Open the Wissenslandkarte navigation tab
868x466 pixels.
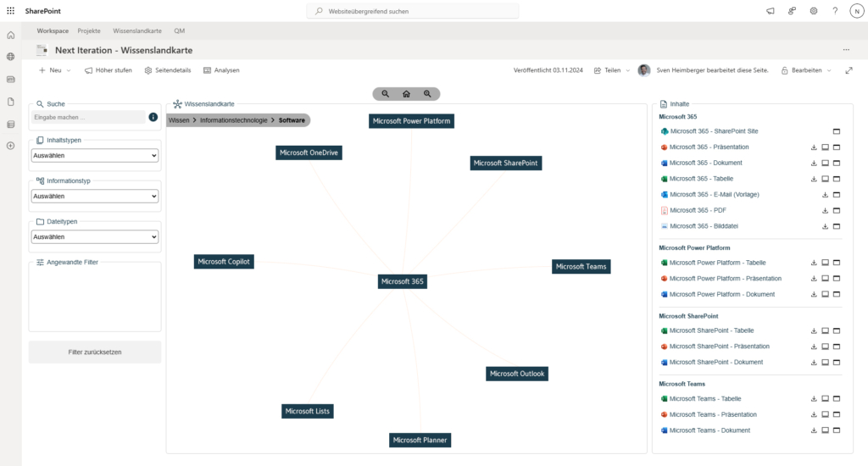(x=137, y=31)
